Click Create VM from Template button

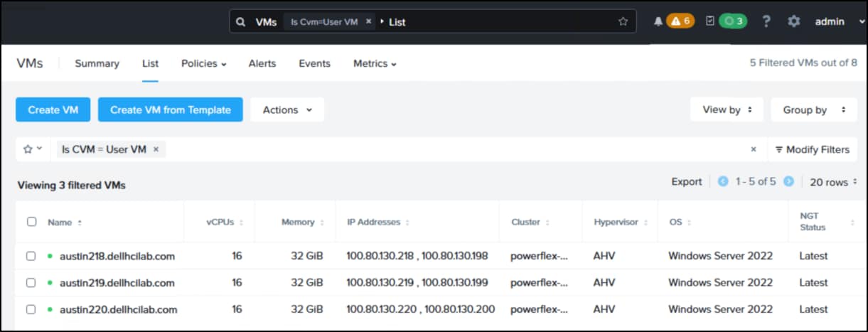tap(171, 109)
